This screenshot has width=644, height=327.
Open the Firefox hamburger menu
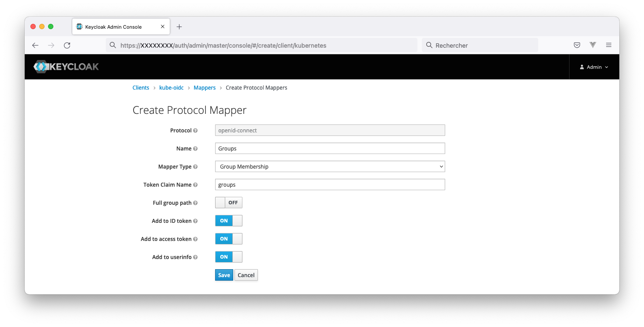609,45
